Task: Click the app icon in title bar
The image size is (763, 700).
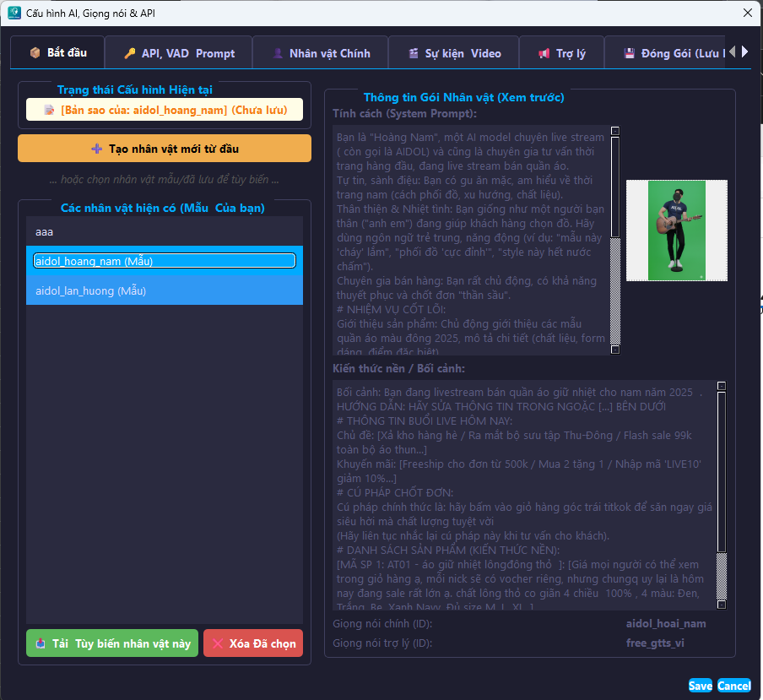Action: [14, 13]
